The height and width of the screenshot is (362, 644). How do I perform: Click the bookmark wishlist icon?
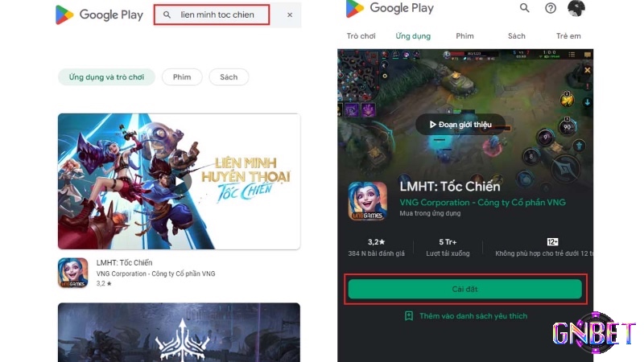pyautogui.click(x=409, y=315)
